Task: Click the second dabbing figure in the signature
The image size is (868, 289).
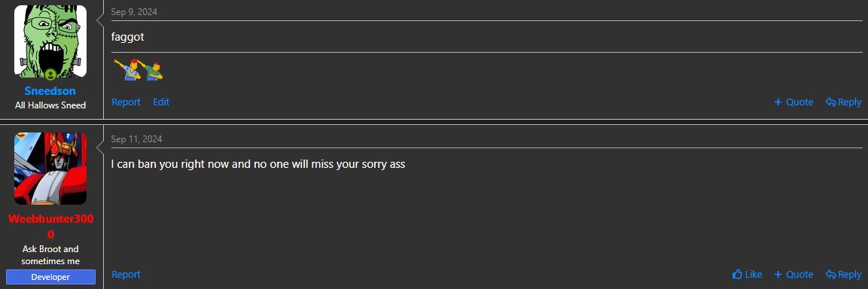Action: point(154,70)
